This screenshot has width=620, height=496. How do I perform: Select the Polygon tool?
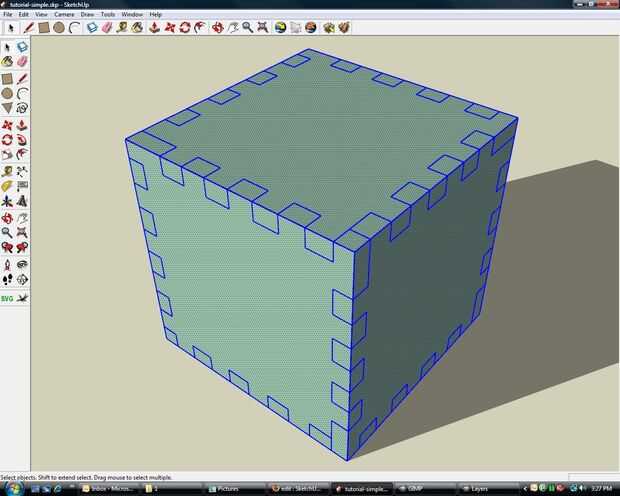[7, 108]
